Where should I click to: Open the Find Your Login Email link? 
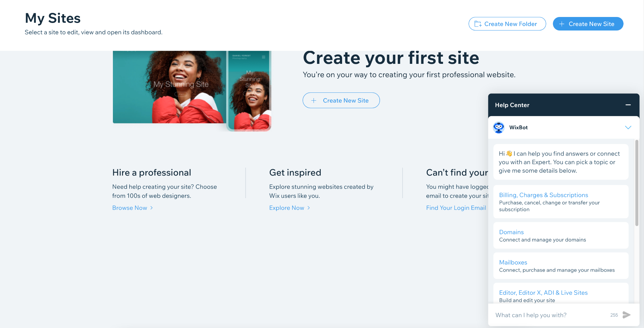tap(456, 208)
